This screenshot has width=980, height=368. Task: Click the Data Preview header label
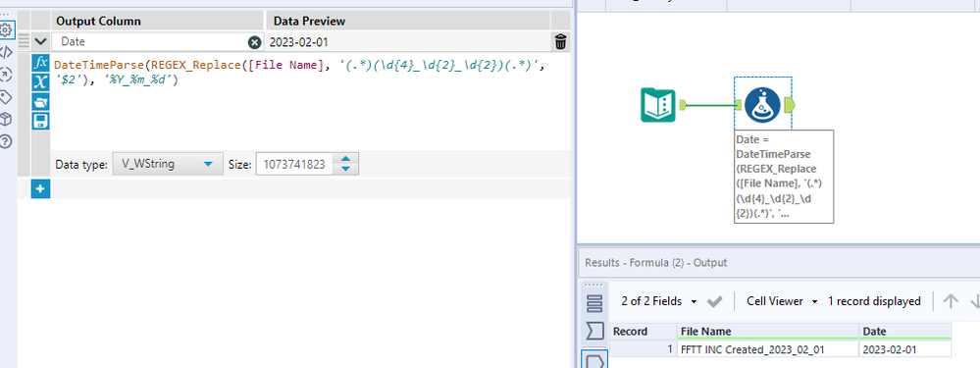[x=309, y=21]
